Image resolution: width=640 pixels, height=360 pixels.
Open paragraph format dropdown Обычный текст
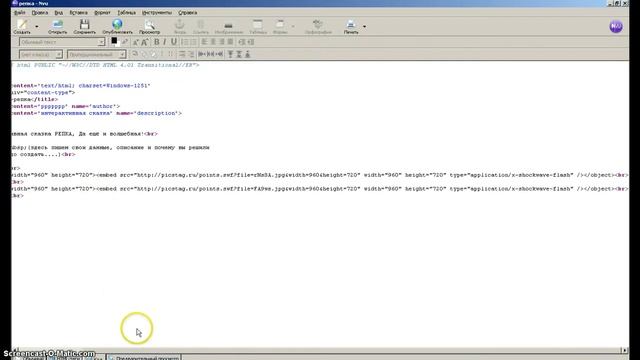tap(62, 42)
